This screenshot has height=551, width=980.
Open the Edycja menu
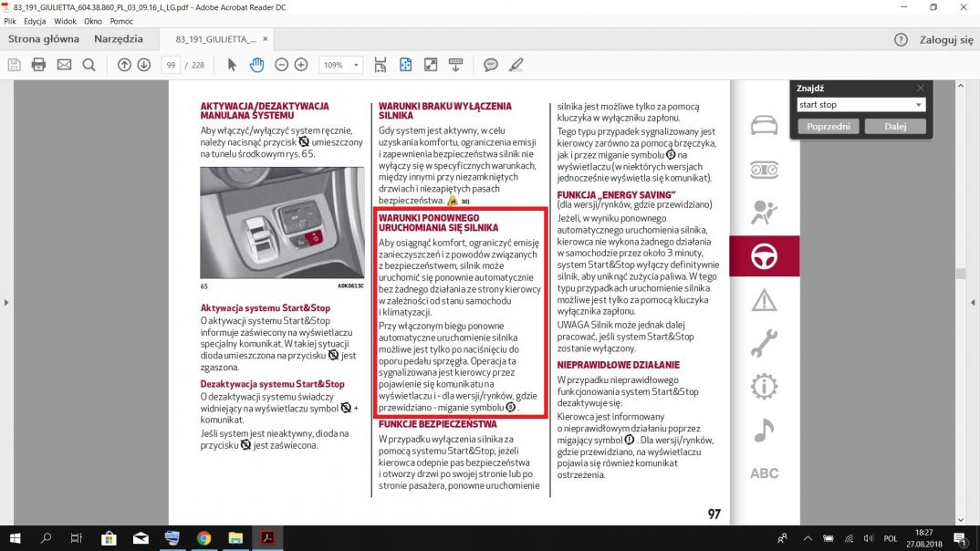click(35, 21)
